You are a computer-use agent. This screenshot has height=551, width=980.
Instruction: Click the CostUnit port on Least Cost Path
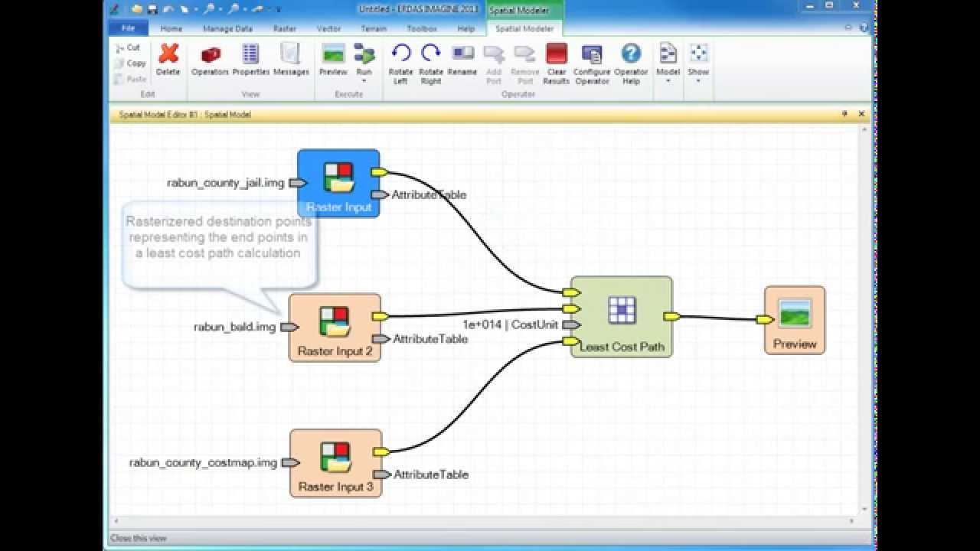click(571, 324)
